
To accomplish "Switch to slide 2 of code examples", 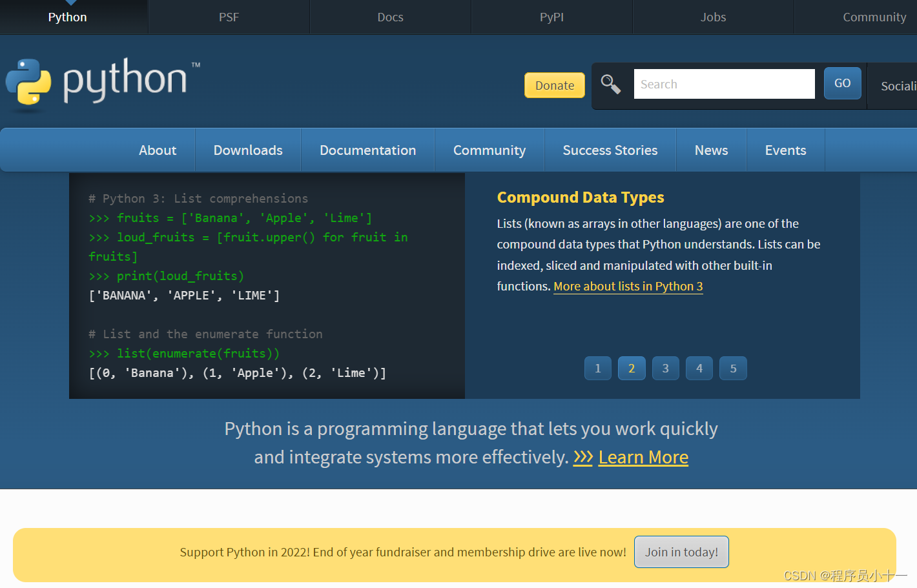I will 632,369.
